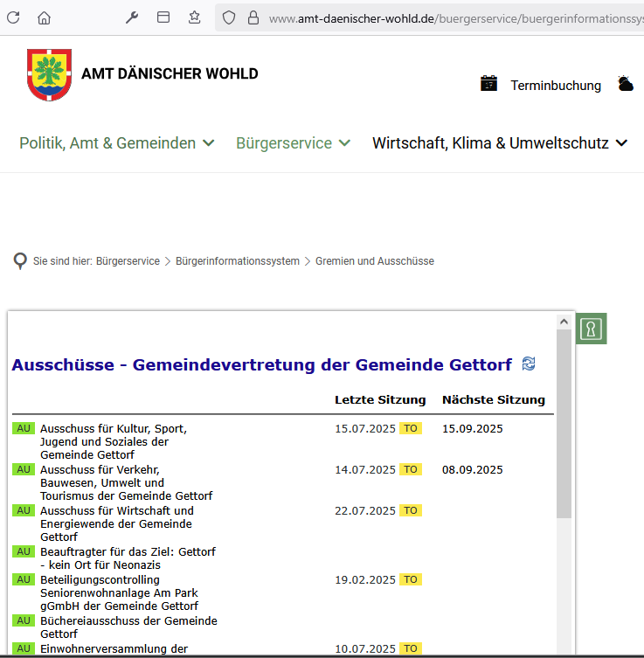Click the shield tracking protection icon

229,17
